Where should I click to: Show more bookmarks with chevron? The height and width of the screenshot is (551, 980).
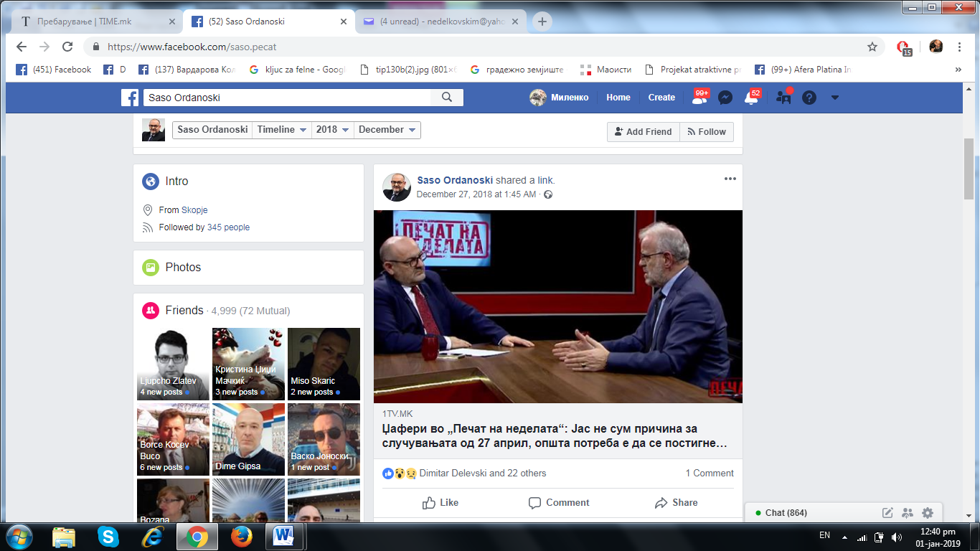pos(958,70)
